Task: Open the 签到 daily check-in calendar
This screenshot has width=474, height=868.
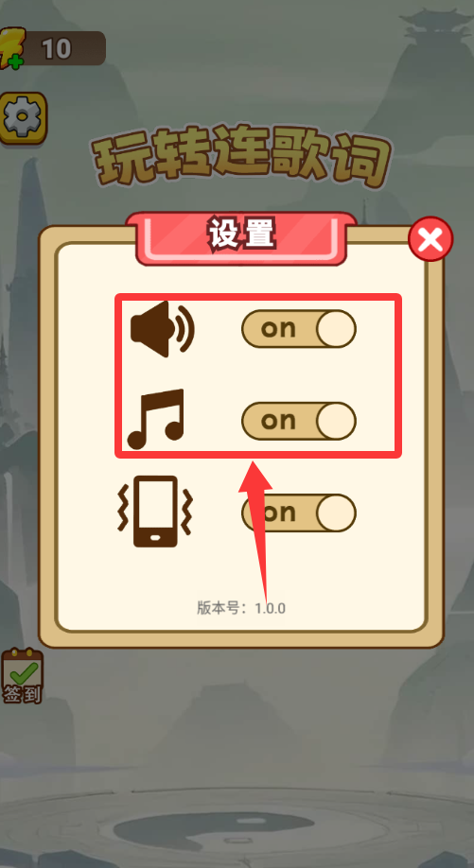Action: pyautogui.click(x=22, y=676)
